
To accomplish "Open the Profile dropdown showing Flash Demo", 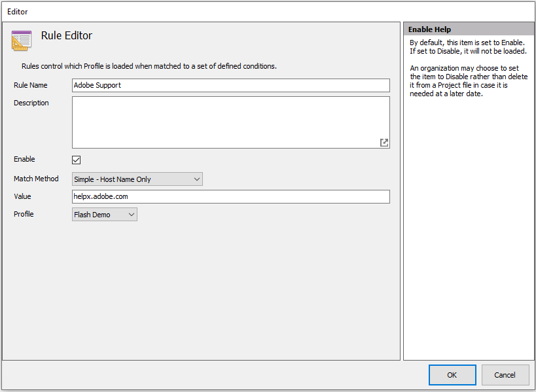I will tap(105, 214).
